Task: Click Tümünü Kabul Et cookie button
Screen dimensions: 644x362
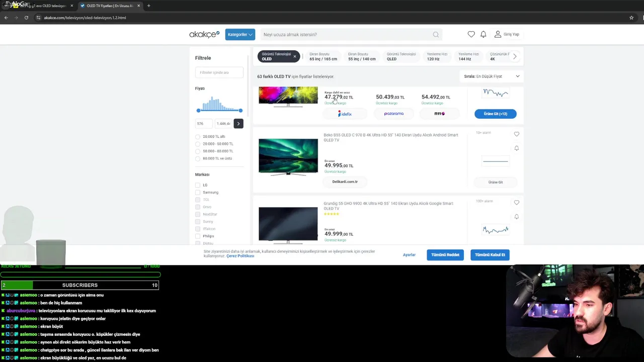Action: 490,255
